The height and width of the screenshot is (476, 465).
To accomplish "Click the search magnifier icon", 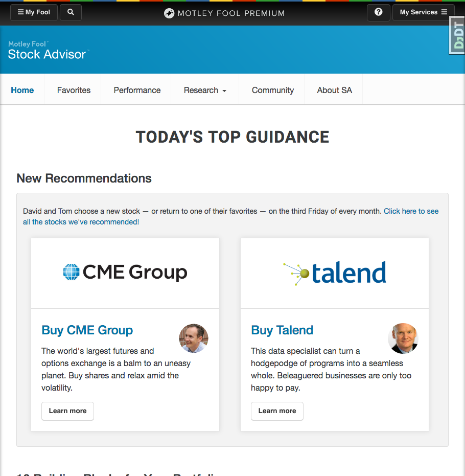I will point(71,12).
